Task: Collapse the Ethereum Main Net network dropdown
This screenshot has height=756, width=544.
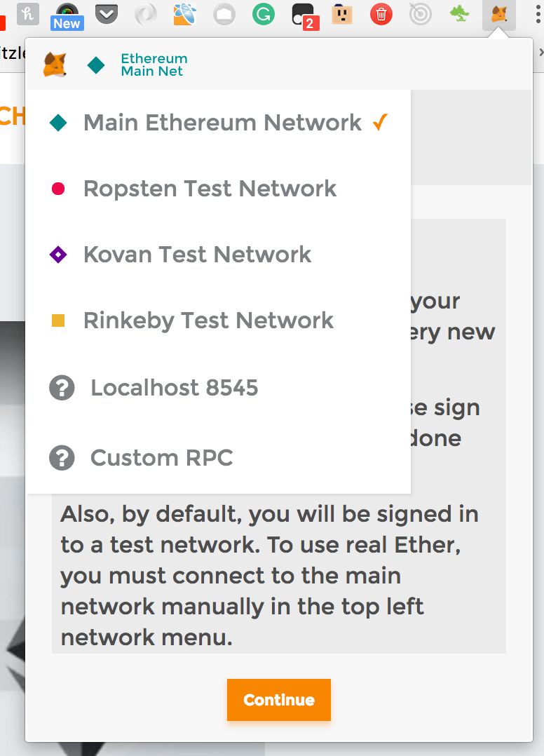Action: coord(137,65)
